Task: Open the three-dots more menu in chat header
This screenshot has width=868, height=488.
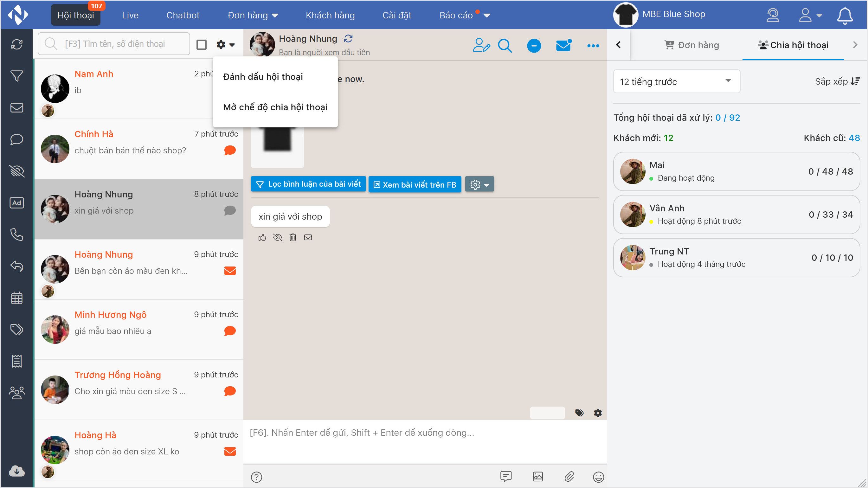Action: coord(593,46)
